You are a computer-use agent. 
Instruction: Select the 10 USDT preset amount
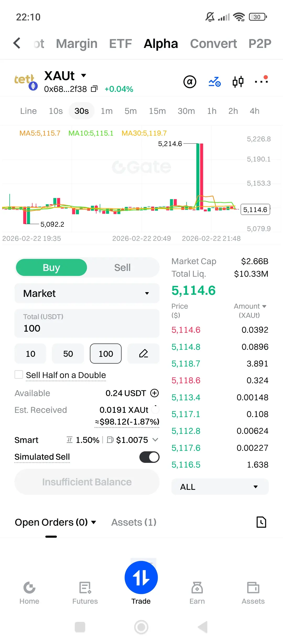coord(30,354)
